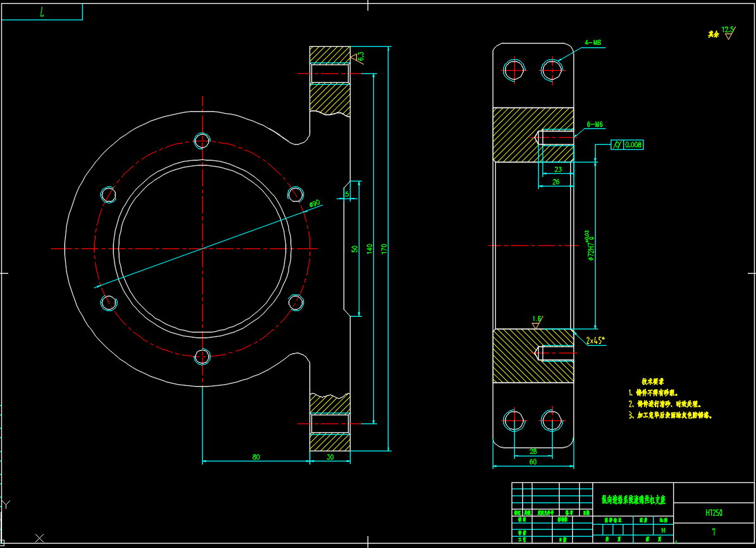This screenshot has width=756, height=548.
Task: Select the HT250 material text in title block
Action: tap(714, 512)
